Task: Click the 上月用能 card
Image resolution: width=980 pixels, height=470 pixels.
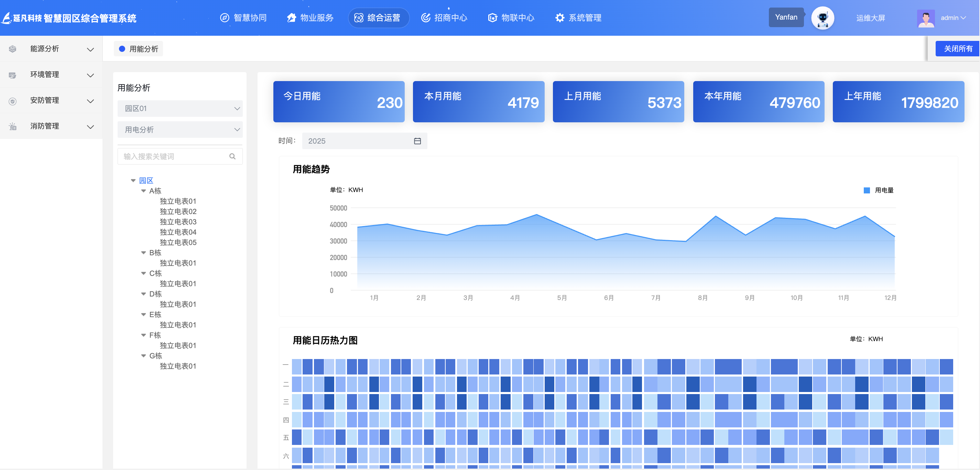Action: 618,102
